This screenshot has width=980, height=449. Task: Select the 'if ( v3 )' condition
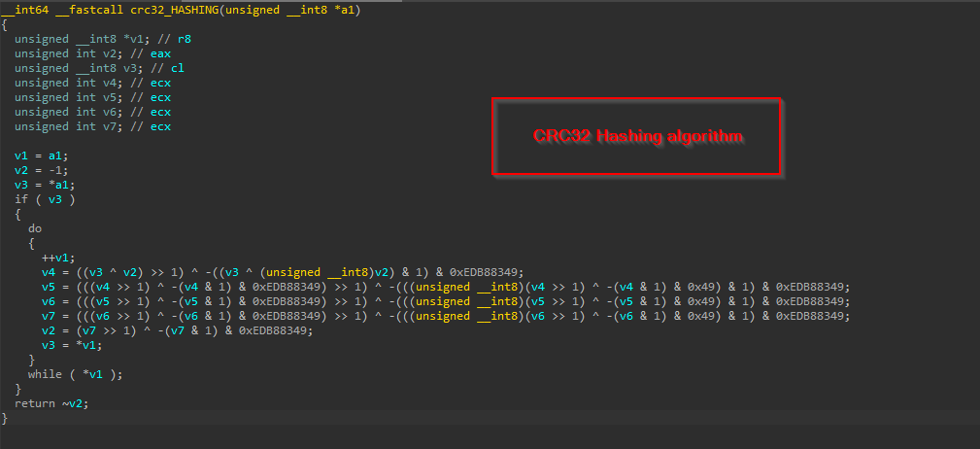click(45, 199)
